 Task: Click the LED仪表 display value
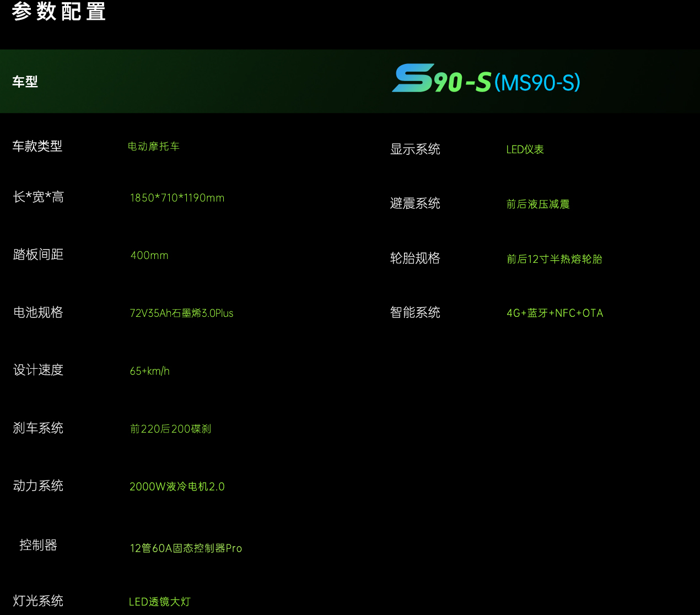click(525, 149)
